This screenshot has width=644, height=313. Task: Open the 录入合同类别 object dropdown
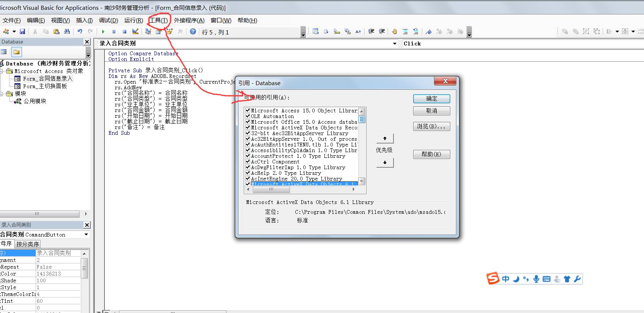(395, 44)
